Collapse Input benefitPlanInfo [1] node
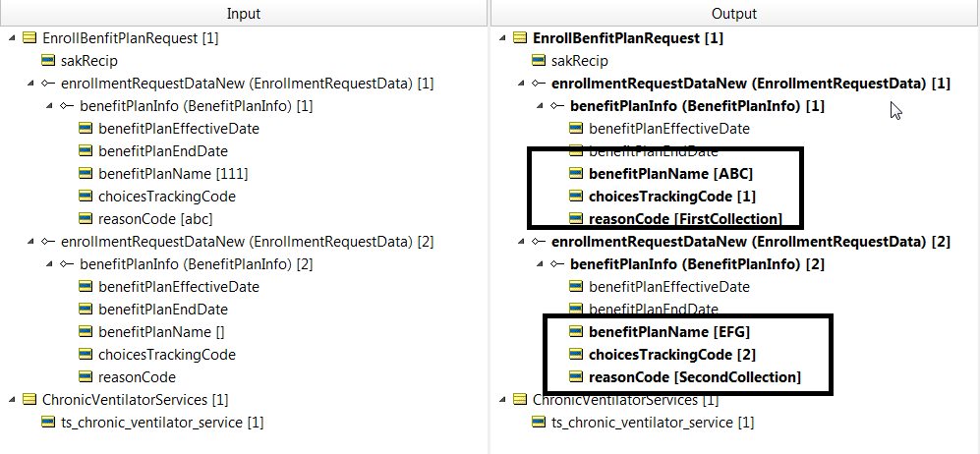The width and height of the screenshot is (980, 454). tap(49, 106)
